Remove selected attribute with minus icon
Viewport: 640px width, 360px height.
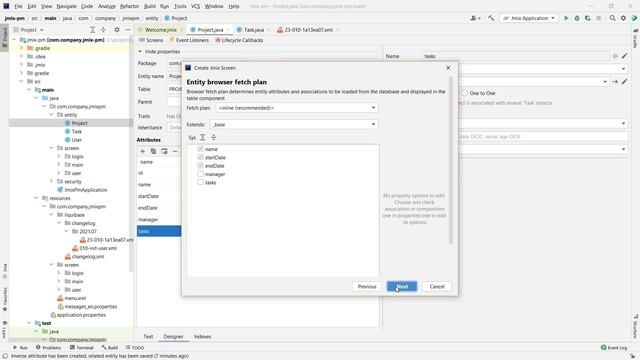(x=175, y=151)
